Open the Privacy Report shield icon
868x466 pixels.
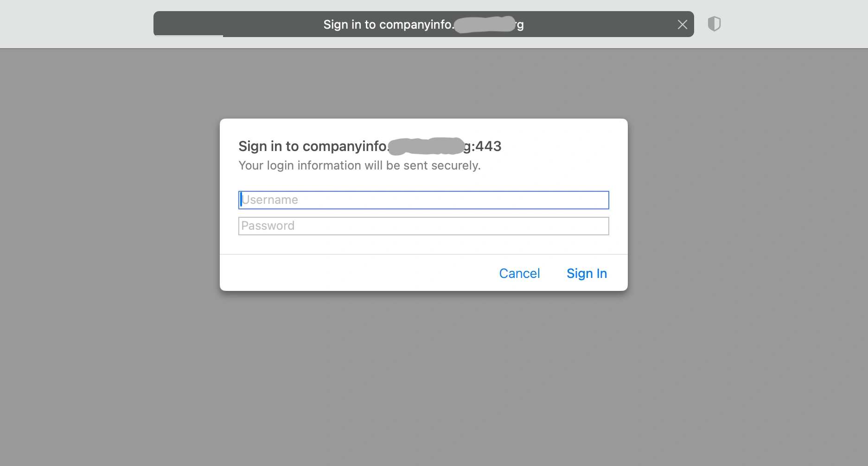[x=714, y=24]
